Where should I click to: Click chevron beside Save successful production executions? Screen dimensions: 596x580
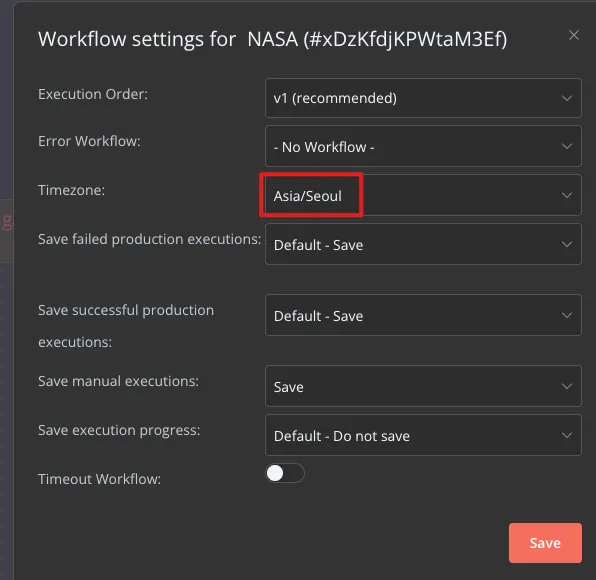coord(567,315)
